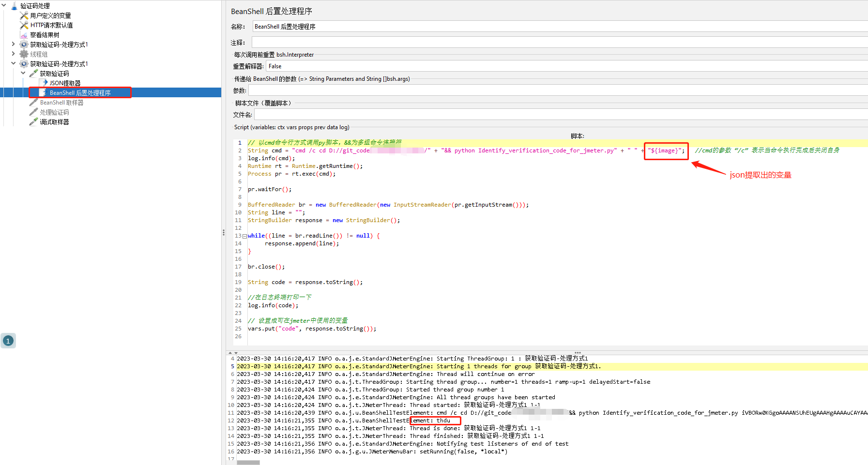Click the greyed-out 线程组 gear icon
Viewport: 868px width, 465px height.
pyautogui.click(x=24, y=54)
